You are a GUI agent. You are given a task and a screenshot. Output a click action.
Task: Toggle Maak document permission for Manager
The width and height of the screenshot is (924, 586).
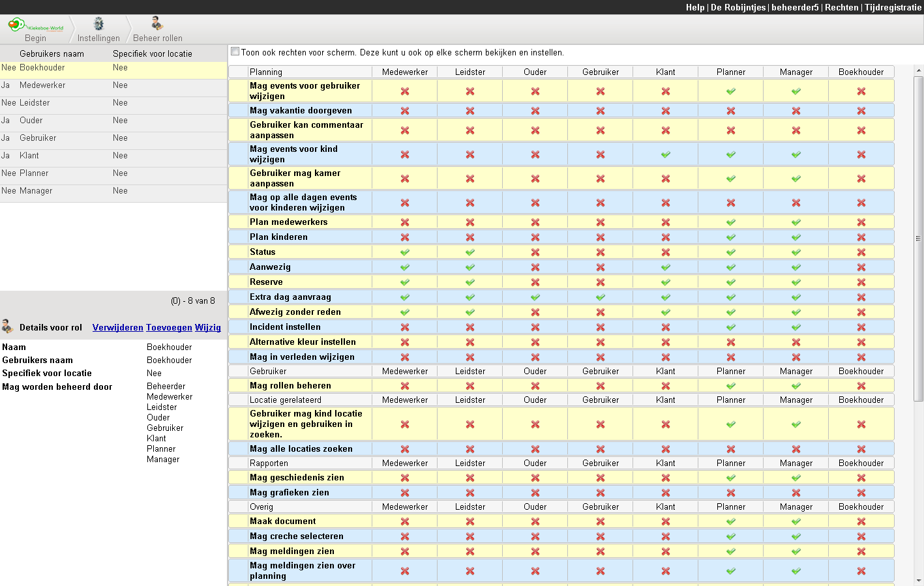[796, 521]
